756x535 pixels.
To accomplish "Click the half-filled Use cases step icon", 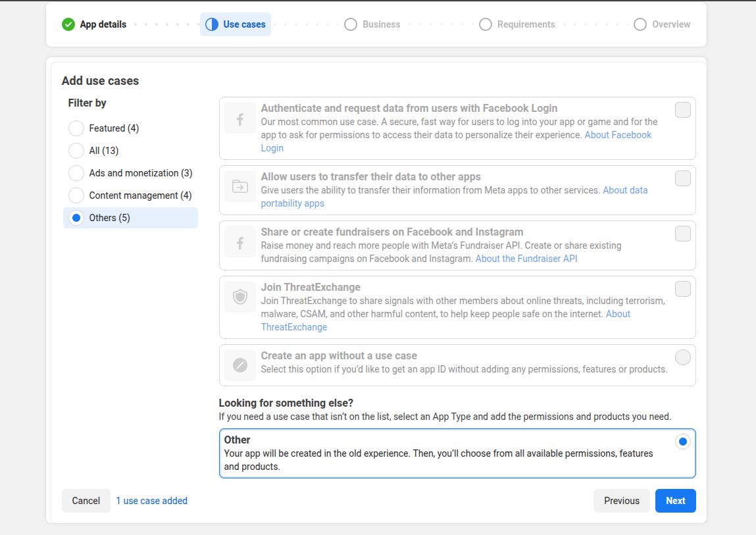I will pyautogui.click(x=212, y=24).
